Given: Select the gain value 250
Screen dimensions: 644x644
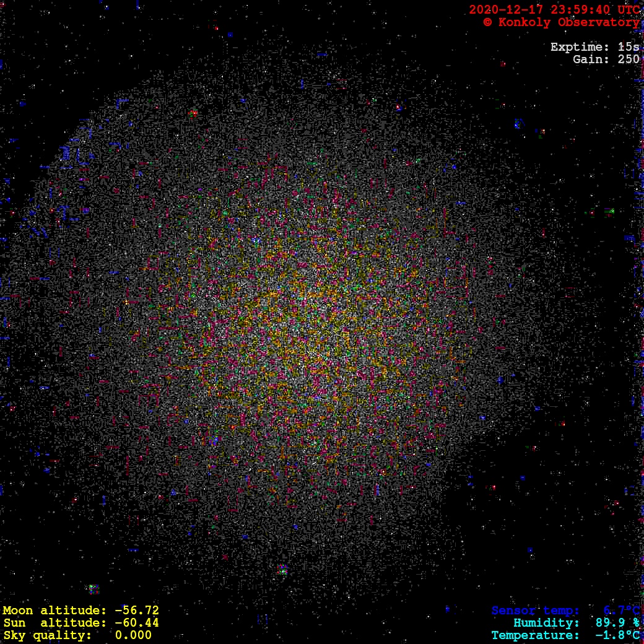Looking at the screenshot, I should tap(629, 59).
